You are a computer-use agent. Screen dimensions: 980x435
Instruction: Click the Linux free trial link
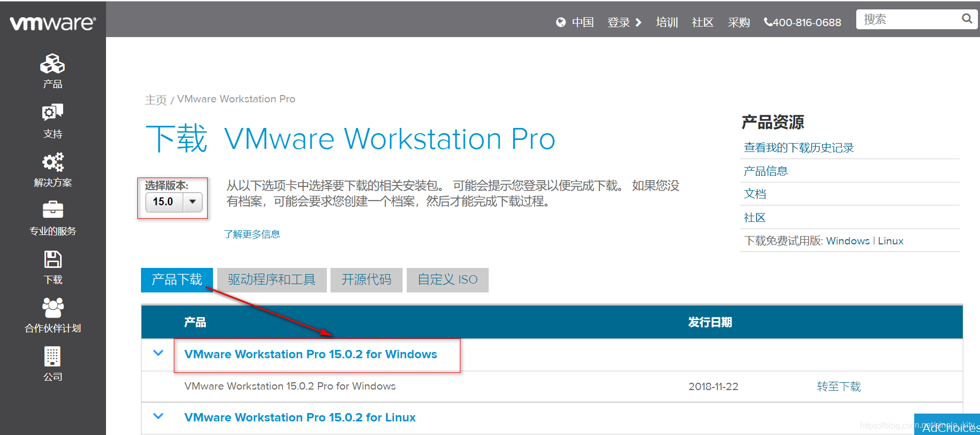[x=891, y=241]
